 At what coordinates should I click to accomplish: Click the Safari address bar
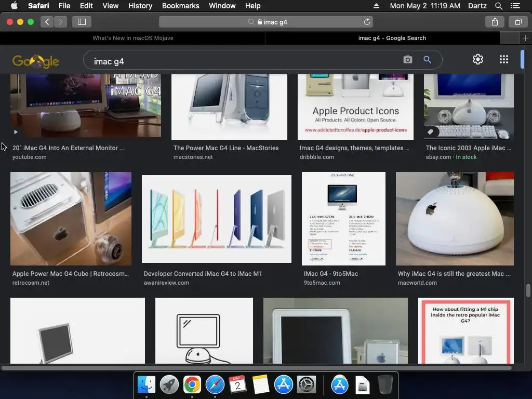coord(265,22)
